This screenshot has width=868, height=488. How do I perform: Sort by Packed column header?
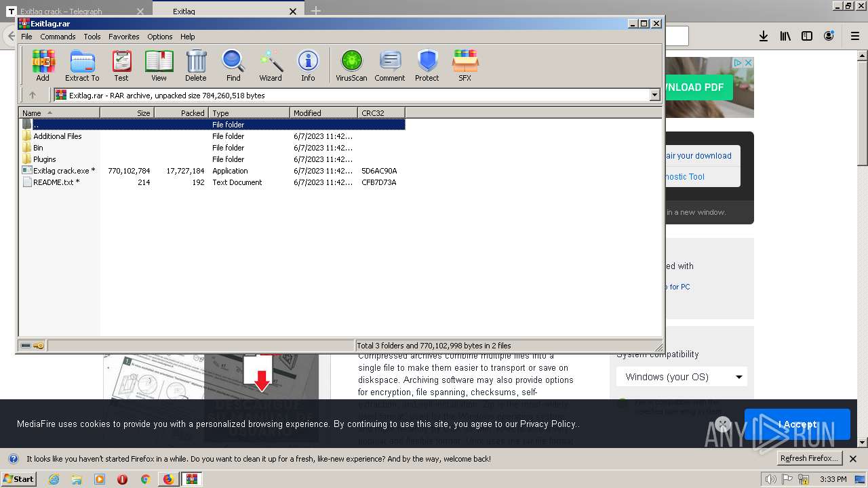[x=181, y=113]
